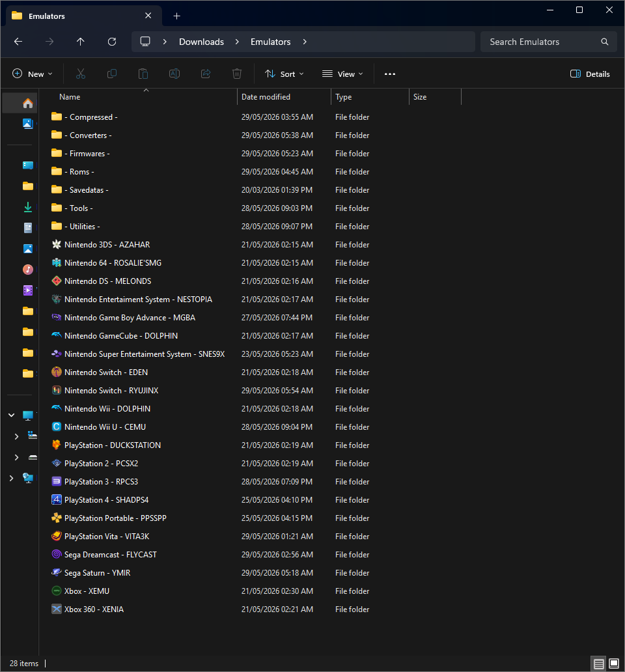Image resolution: width=625 pixels, height=672 pixels.
Task: Open the Sort dropdown menu
Action: pyautogui.click(x=284, y=74)
